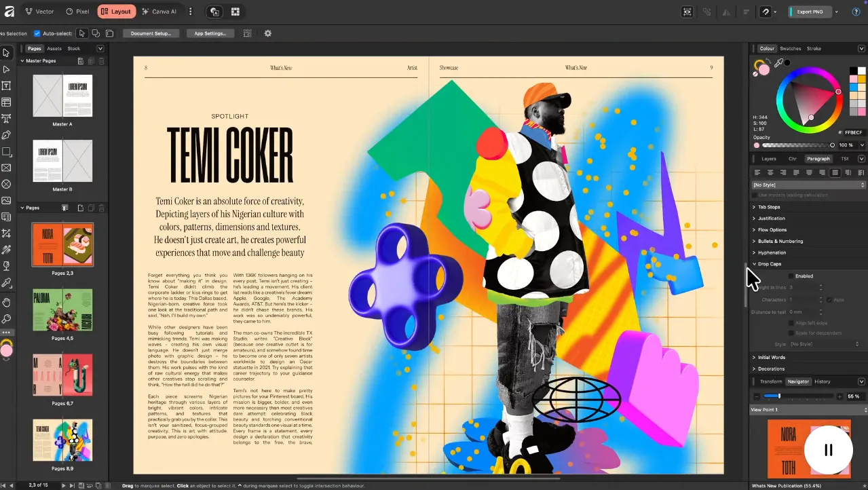Screen dimensions: 868x490
Task: Open the Assets panel tab
Action: [x=54, y=49]
